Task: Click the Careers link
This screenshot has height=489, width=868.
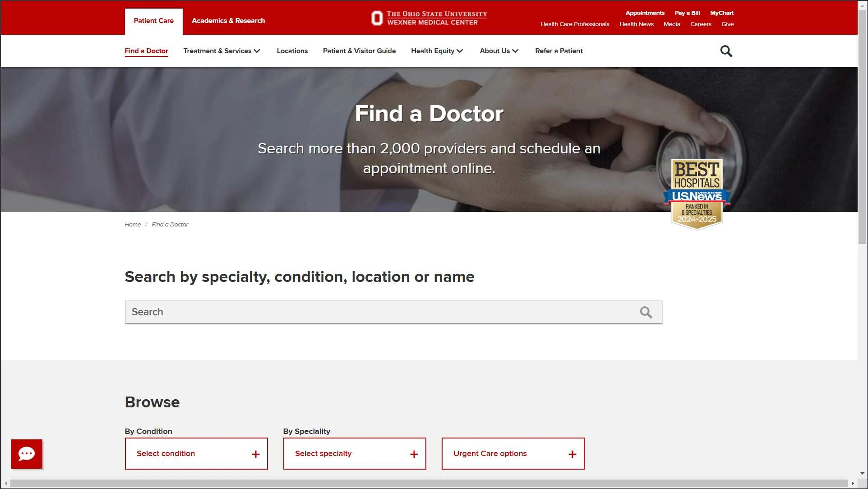Action: [701, 24]
